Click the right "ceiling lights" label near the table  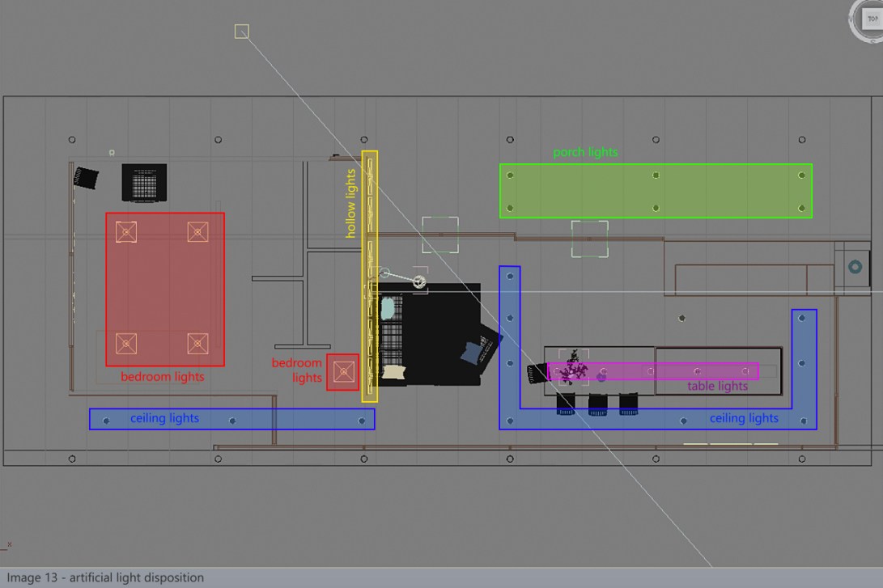[x=743, y=418]
